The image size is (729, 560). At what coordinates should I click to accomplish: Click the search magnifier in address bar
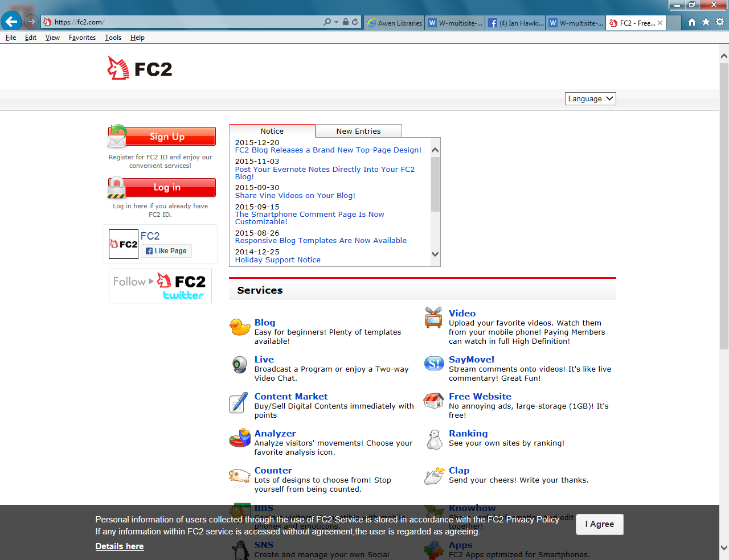[x=327, y=22]
